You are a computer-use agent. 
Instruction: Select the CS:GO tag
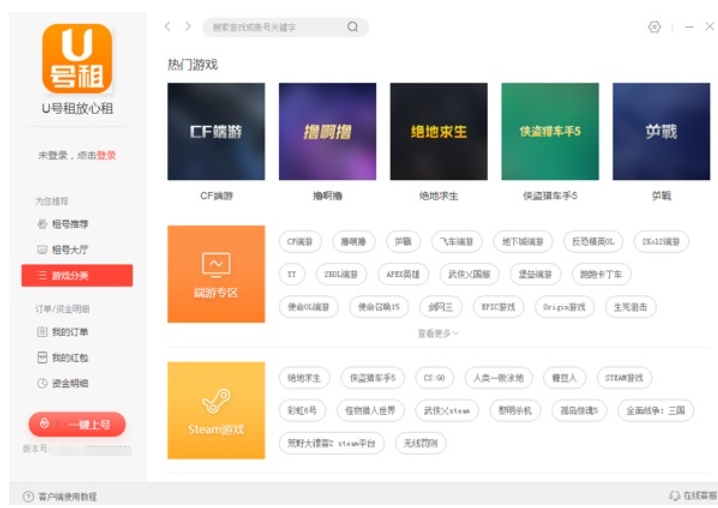point(434,378)
